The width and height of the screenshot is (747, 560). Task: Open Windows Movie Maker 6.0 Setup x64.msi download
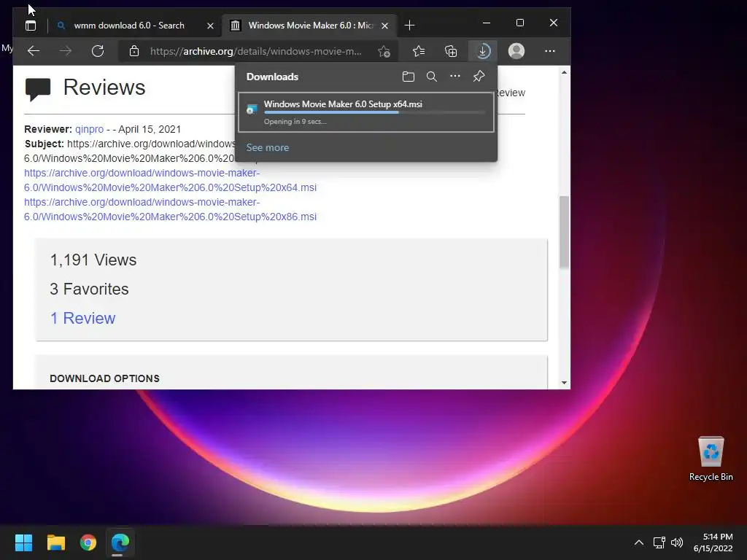tap(366, 112)
